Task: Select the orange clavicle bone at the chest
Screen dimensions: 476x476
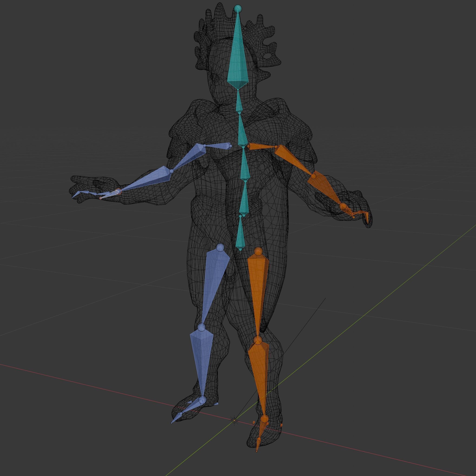Action: 262,147
